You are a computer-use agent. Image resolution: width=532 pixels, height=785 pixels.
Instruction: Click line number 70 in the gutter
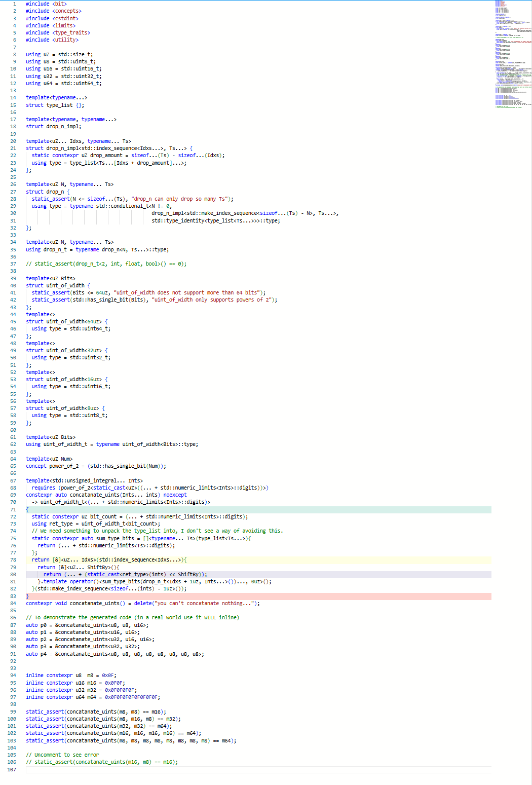[x=13, y=502]
